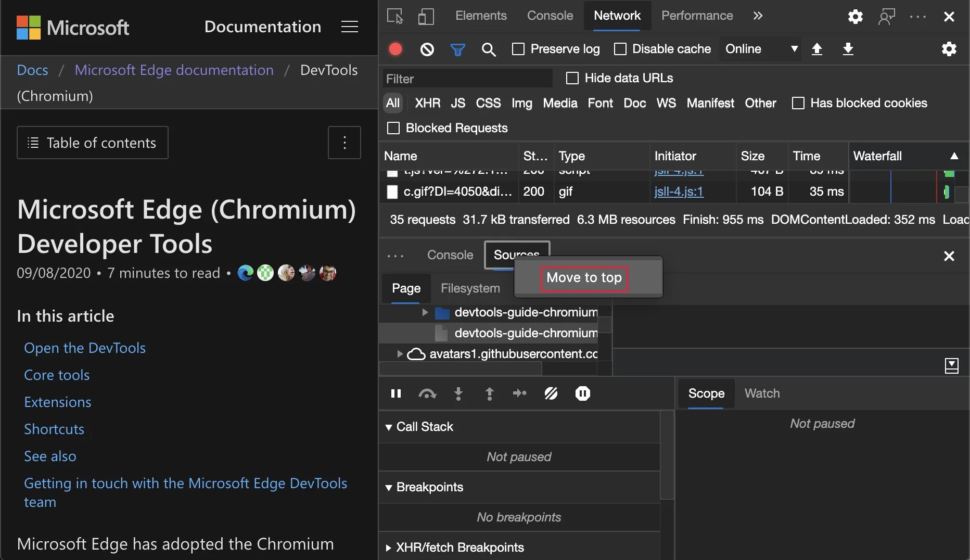The width and height of the screenshot is (970, 560).
Task: Click the first contributor avatar (Edge logo)
Action: tap(245, 273)
